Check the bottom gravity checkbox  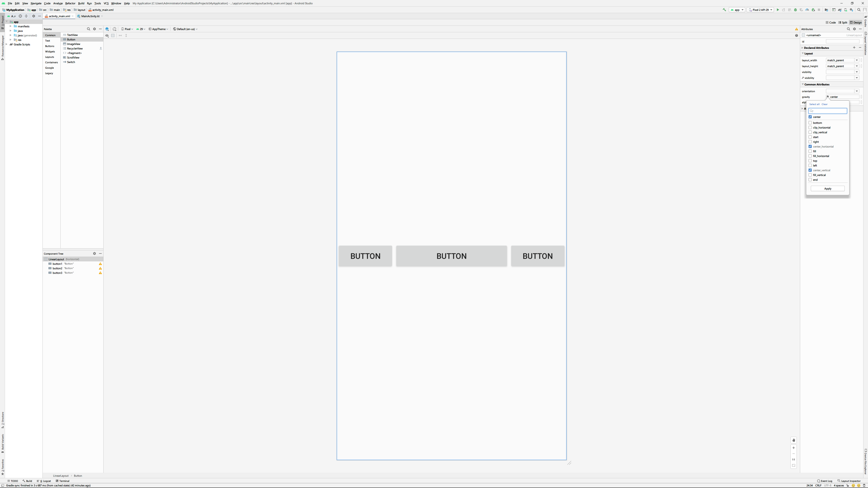[810, 123]
